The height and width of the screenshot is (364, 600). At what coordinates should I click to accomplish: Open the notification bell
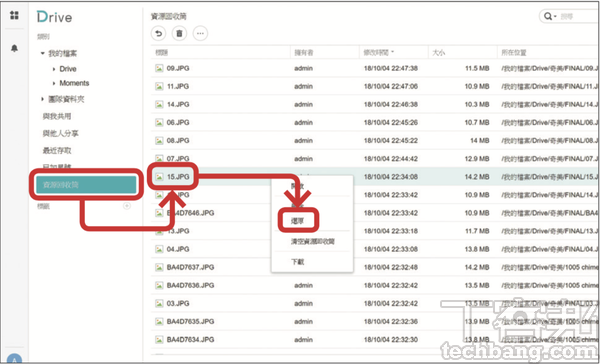pyautogui.click(x=14, y=48)
